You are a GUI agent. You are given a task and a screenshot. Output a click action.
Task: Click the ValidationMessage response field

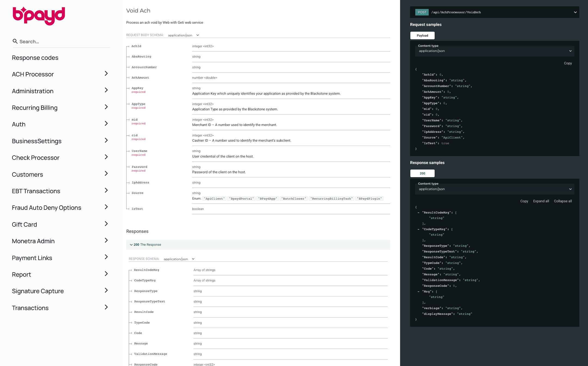click(x=151, y=354)
